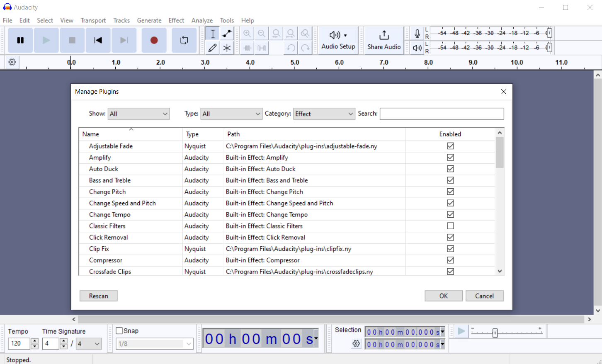Open the Generate menu
The height and width of the screenshot is (364, 602).
pos(149,20)
